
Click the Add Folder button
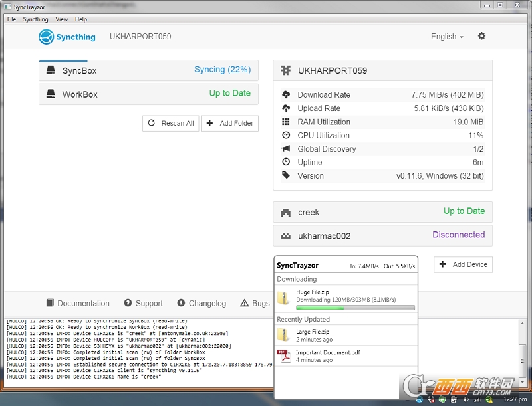230,123
